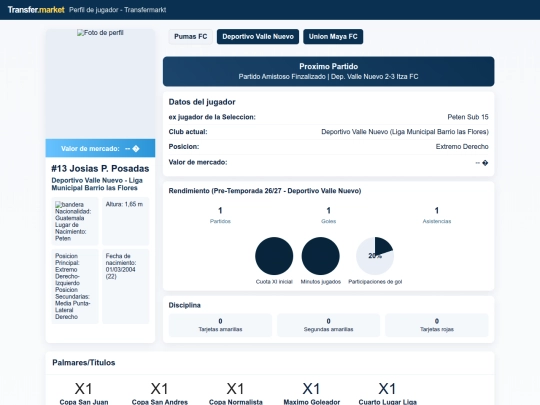Click the X1 Maximo Goleador award

[312, 393]
